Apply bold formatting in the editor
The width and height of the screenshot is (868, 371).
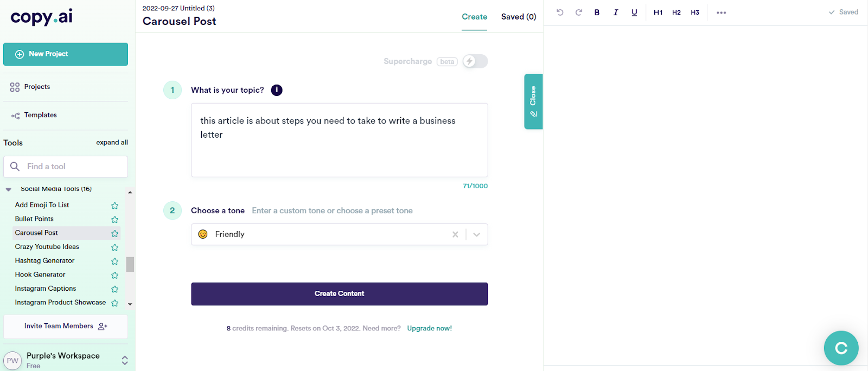point(597,12)
